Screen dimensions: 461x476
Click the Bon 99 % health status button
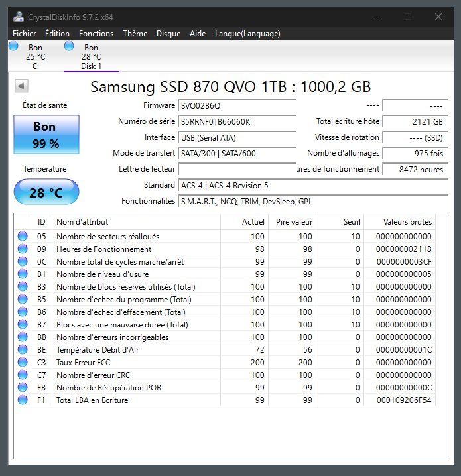(x=46, y=135)
